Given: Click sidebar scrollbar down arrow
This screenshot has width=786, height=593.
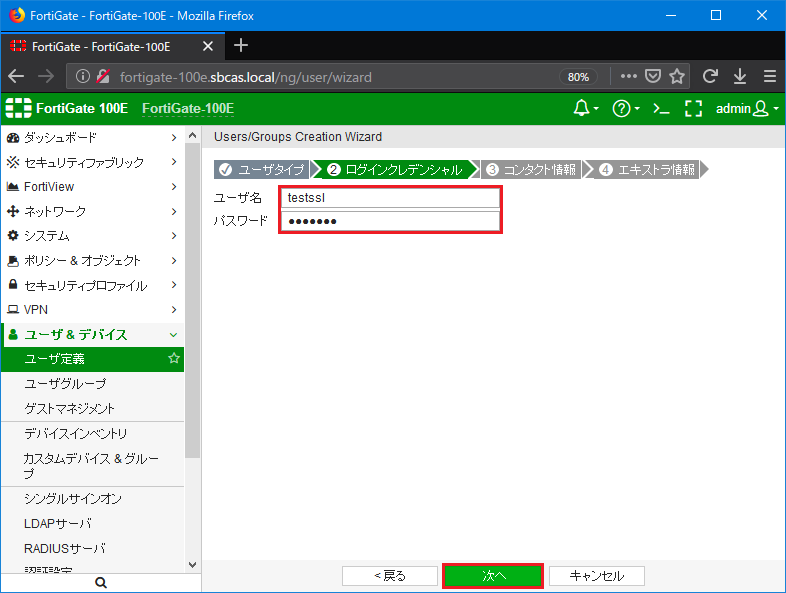Looking at the screenshot, I should click(x=192, y=564).
